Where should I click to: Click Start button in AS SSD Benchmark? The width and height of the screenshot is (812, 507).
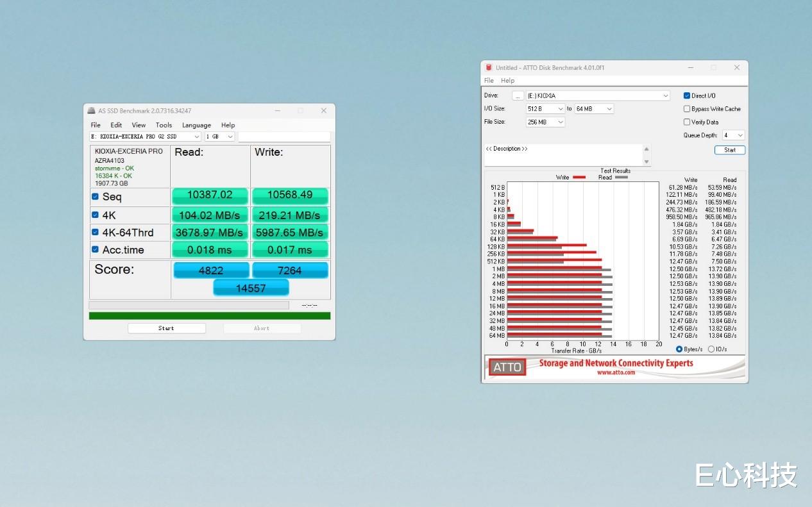pos(167,328)
